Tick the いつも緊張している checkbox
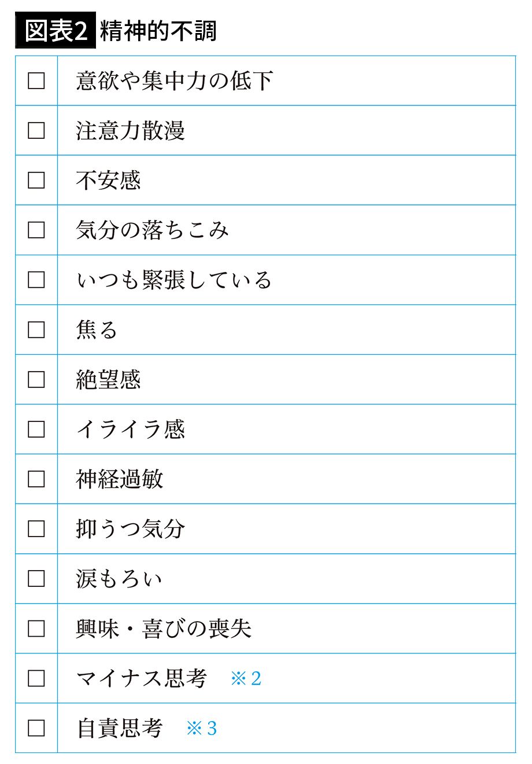Image resolution: width=532 pixels, height=764 pixels. coord(36,280)
